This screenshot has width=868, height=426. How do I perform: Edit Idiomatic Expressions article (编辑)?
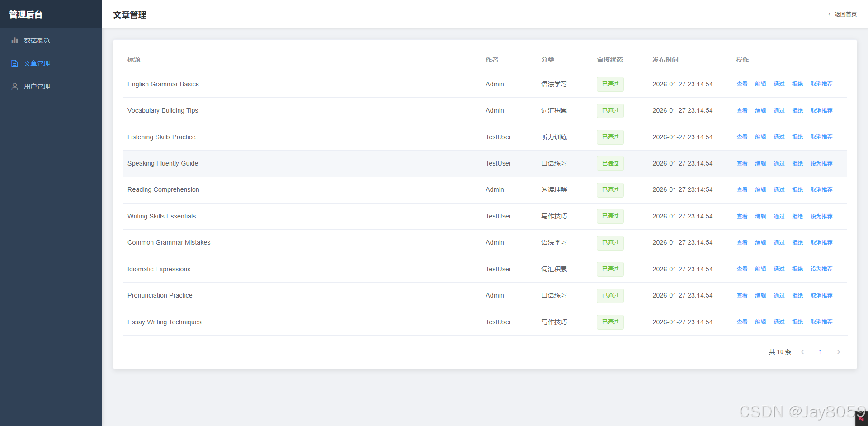tap(760, 269)
